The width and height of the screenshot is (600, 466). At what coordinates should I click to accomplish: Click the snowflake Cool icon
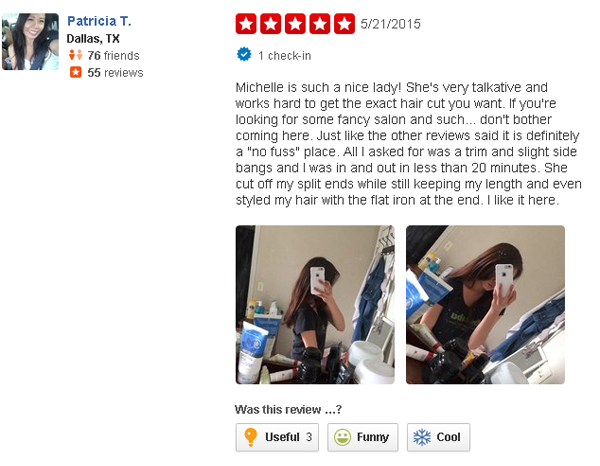(422, 437)
